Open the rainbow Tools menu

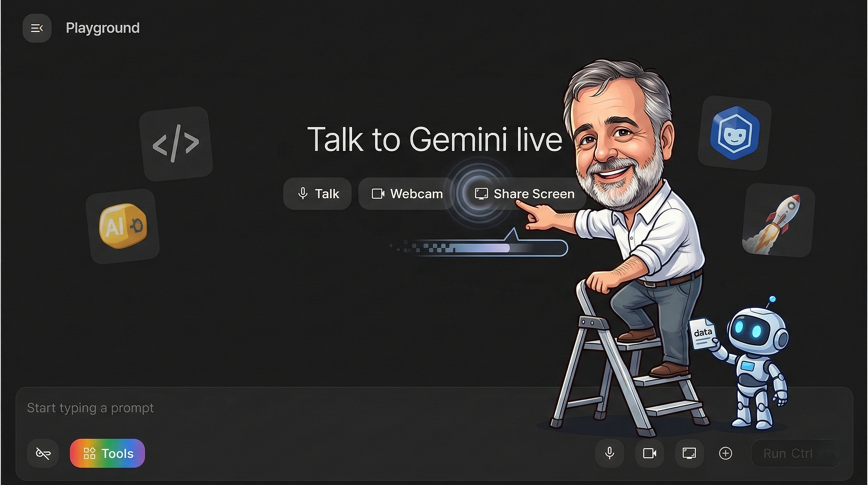coord(107,453)
